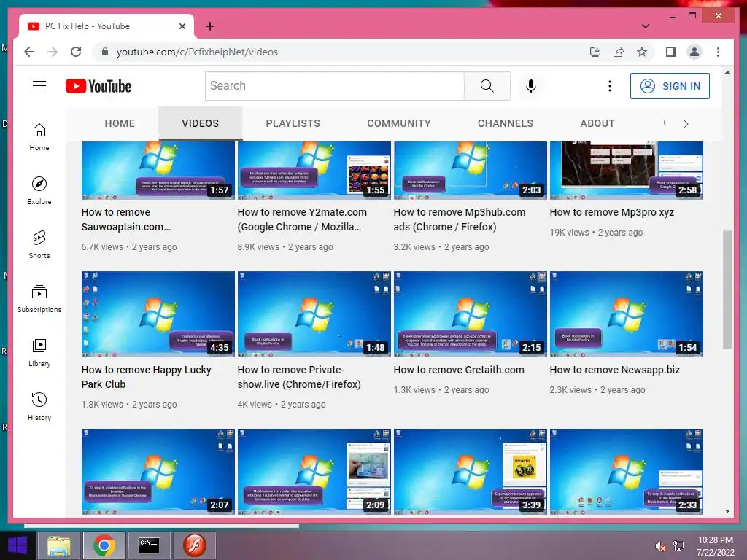Toggle Chrome side panel icon

pyautogui.click(x=671, y=52)
